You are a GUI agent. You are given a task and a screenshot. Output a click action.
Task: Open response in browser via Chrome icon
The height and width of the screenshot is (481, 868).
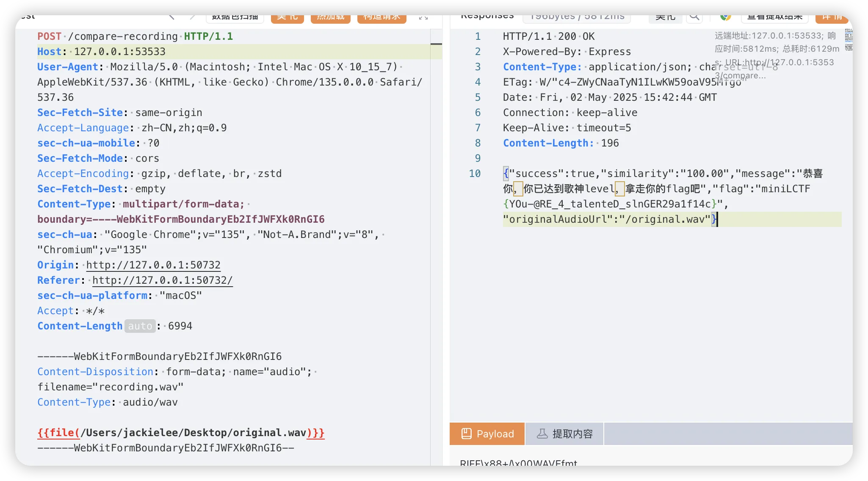point(725,17)
